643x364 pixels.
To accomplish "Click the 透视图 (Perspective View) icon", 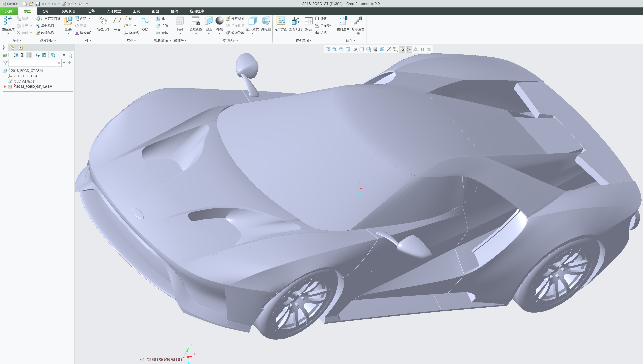I will click(266, 21).
